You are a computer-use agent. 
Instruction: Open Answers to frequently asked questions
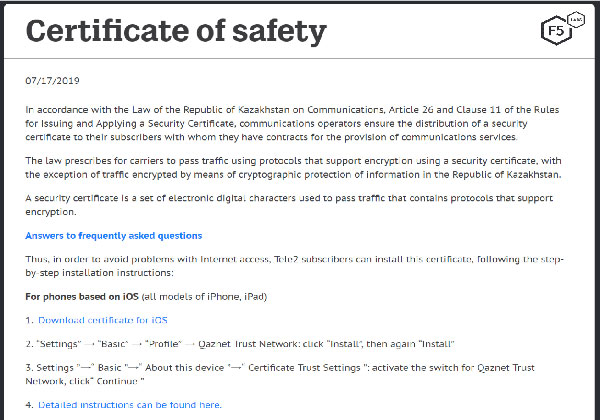113,236
